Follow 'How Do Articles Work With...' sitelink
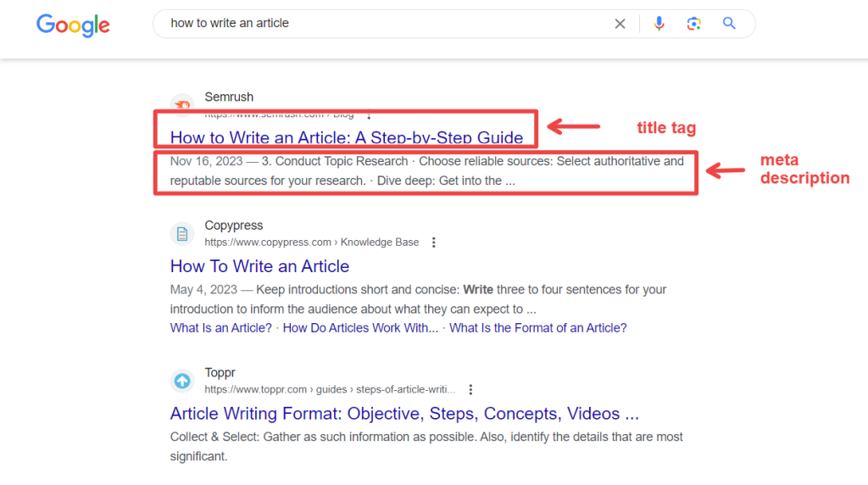Image resolution: width=868 pixels, height=485 pixels. (x=360, y=328)
